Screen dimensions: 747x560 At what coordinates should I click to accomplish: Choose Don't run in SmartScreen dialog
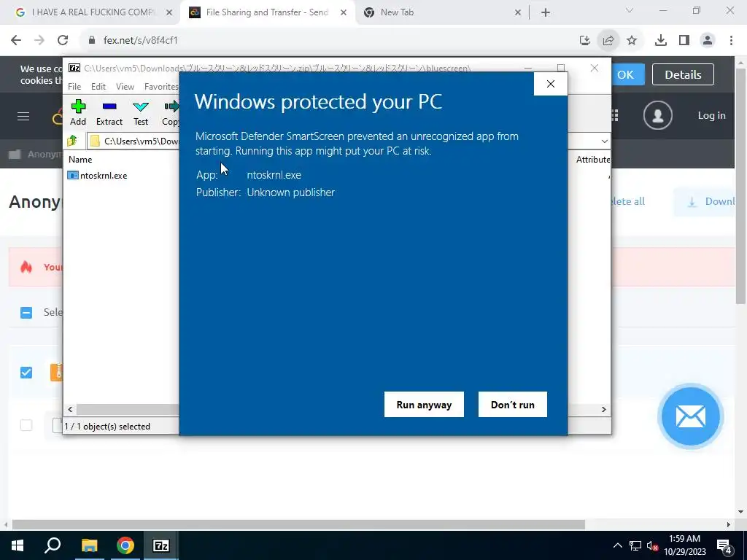pyautogui.click(x=513, y=404)
